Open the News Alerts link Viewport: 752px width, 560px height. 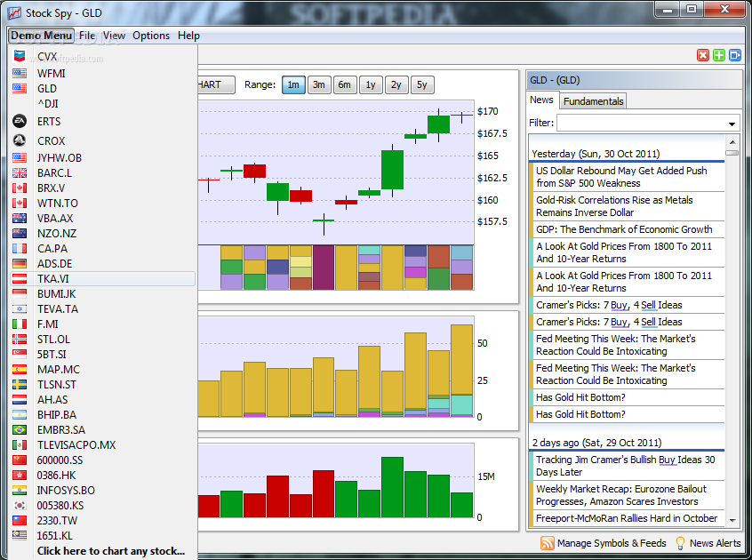pos(715,543)
